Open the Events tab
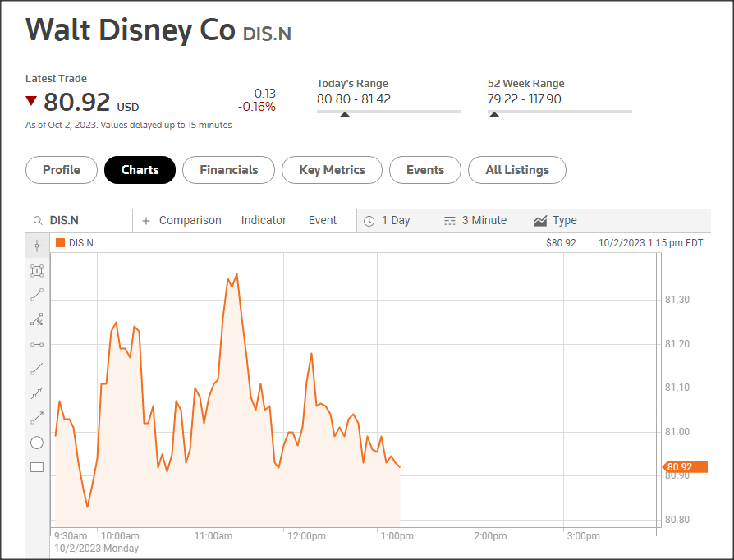 click(425, 170)
